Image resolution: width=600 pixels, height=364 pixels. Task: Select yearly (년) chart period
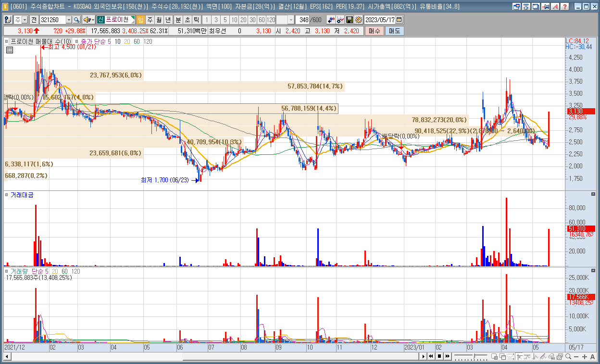tap(168, 20)
